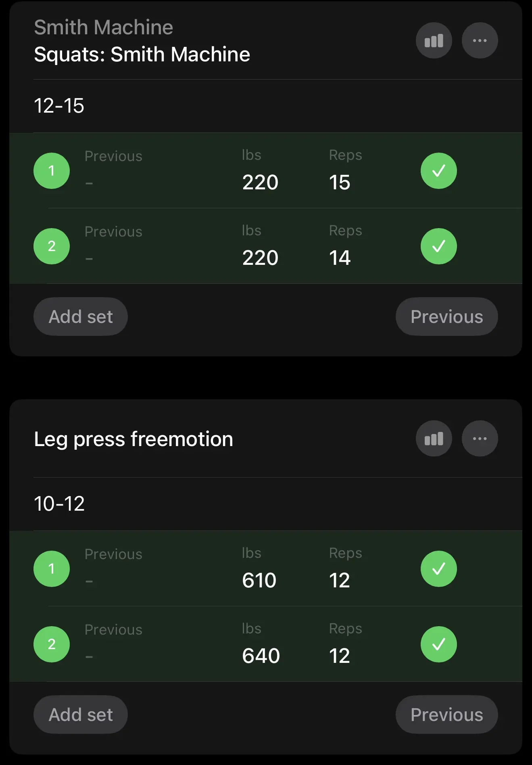Open more options for Leg press freemotion
The height and width of the screenshot is (765, 532).
pyautogui.click(x=480, y=438)
